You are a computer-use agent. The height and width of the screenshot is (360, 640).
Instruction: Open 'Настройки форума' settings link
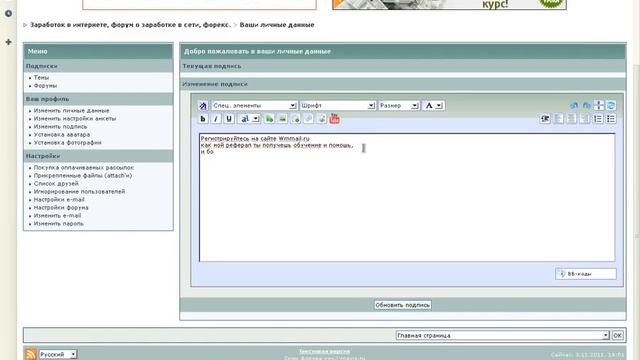tap(61, 207)
